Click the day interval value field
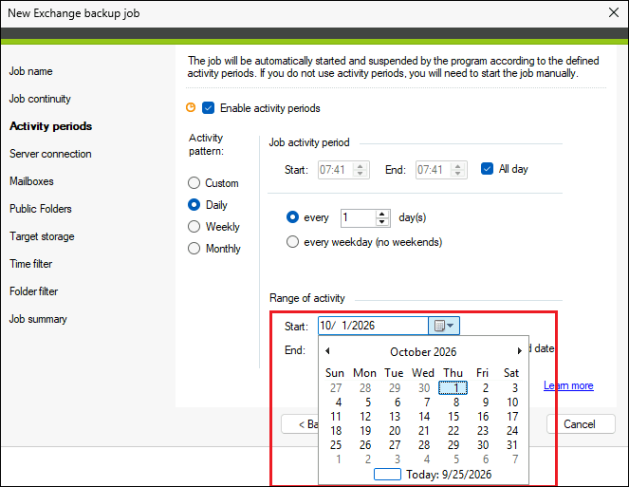The height and width of the screenshot is (487, 629). tap(359, 218)
